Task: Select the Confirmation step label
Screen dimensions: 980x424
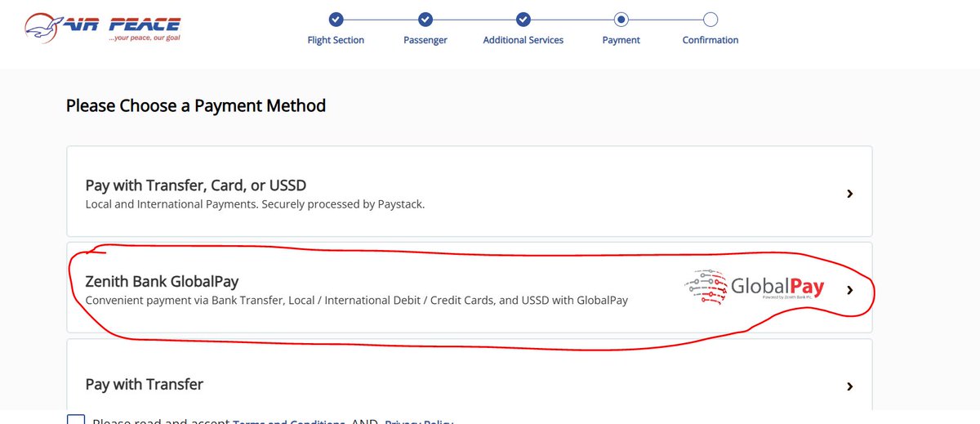Action: click(710, 40)
